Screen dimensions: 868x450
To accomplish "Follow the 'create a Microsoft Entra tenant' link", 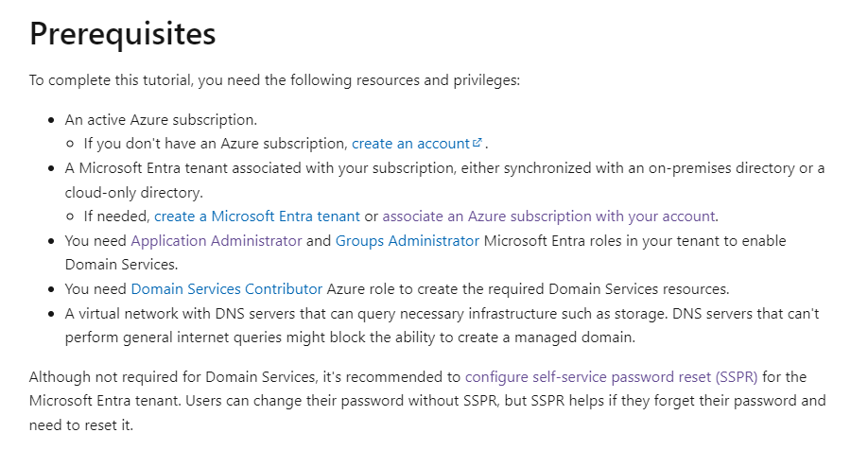I will pos(257,216).
